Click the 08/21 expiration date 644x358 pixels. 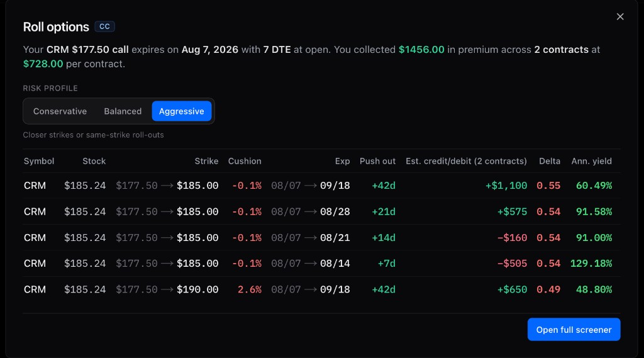coord(335,238)
